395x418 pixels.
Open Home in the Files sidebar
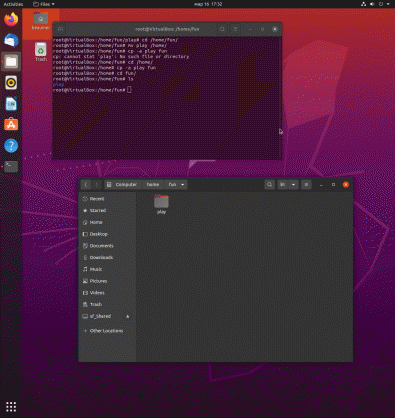coord(107,222)
